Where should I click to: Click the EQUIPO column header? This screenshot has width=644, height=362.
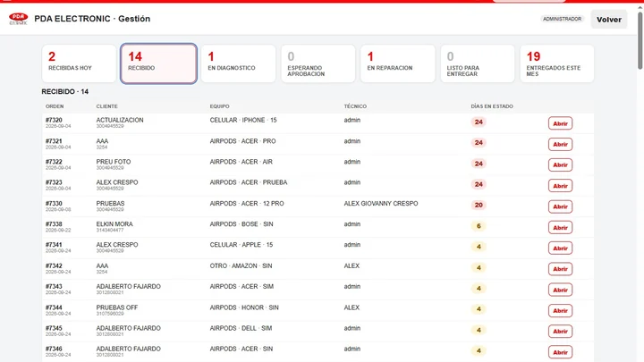[220, 106]
